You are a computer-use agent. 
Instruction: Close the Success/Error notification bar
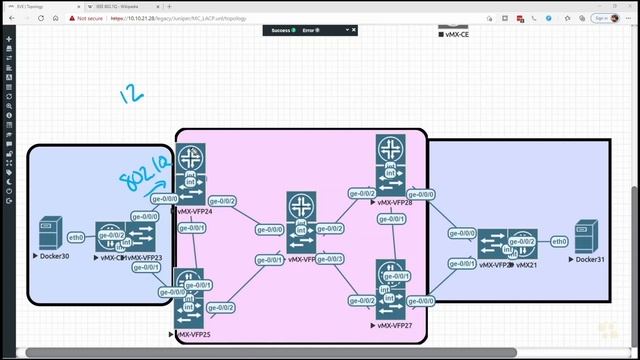tap(354, 30)
